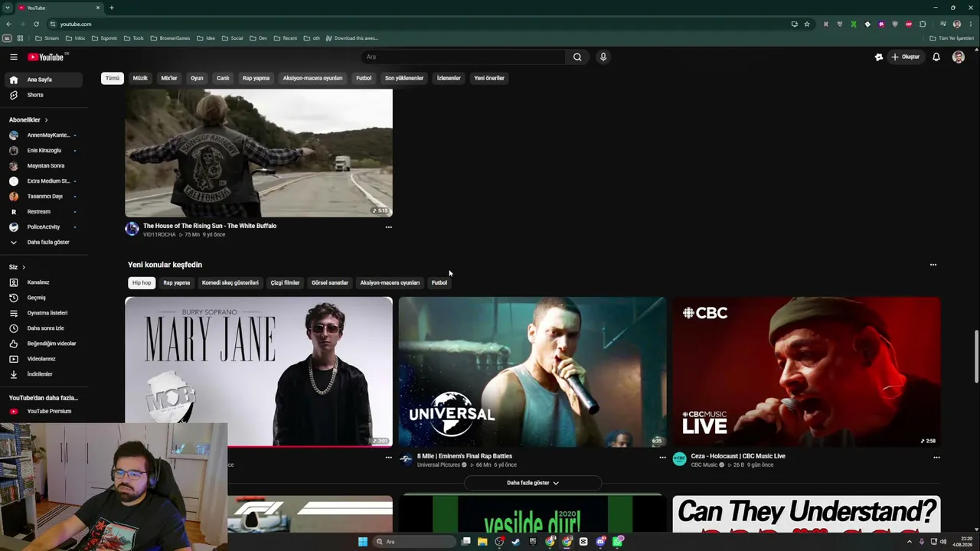This screenshot has height=551, width=980.
Task: Go back in Chrome browser
Action: [x=8, y=24]
